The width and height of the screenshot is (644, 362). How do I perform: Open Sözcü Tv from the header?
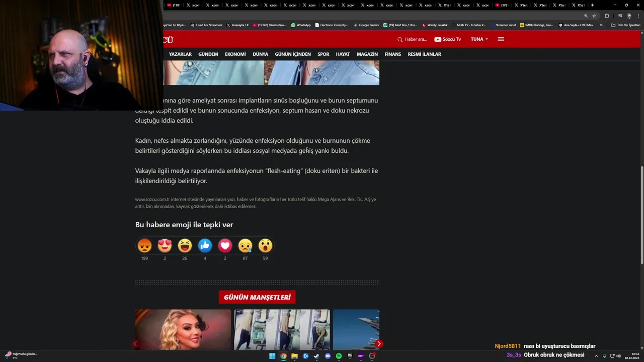tap(448, 39)
